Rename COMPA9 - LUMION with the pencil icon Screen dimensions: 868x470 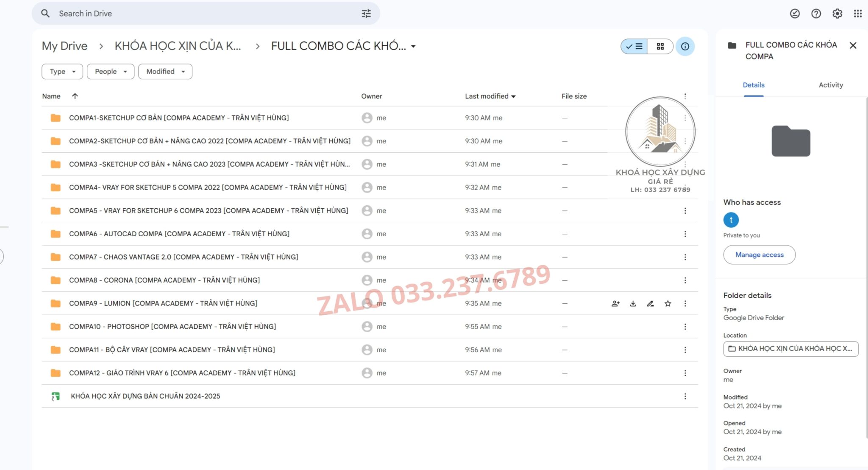click(x=650, y=303)
